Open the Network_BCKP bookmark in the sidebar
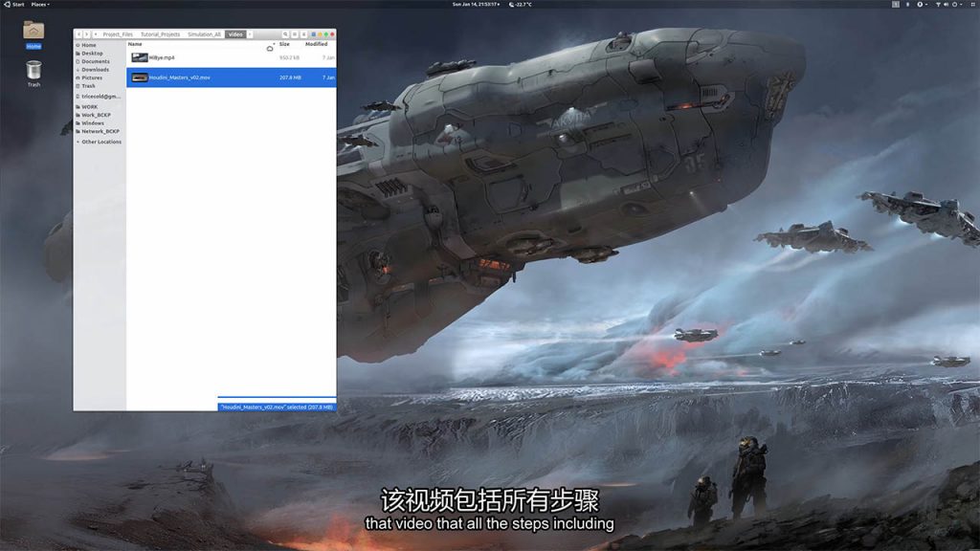The image size is (980, 551). 98,131
